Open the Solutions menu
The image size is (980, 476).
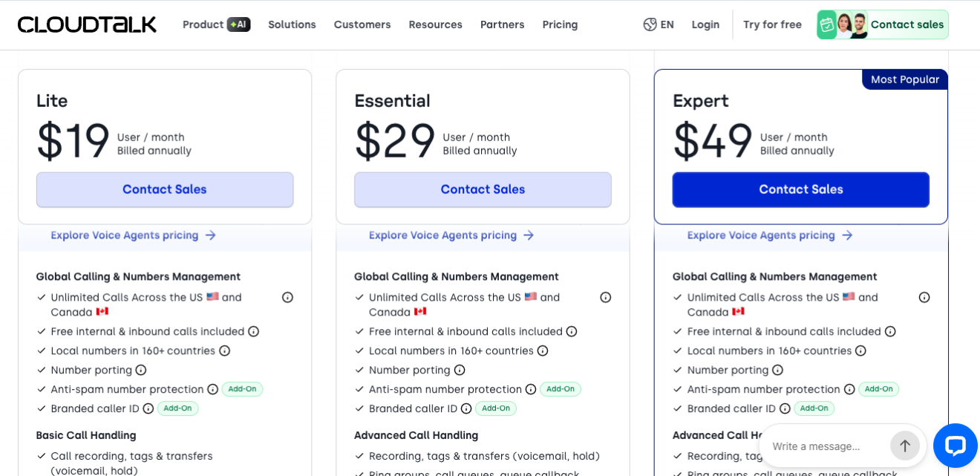pyautogui.click(x=292, y=25)
